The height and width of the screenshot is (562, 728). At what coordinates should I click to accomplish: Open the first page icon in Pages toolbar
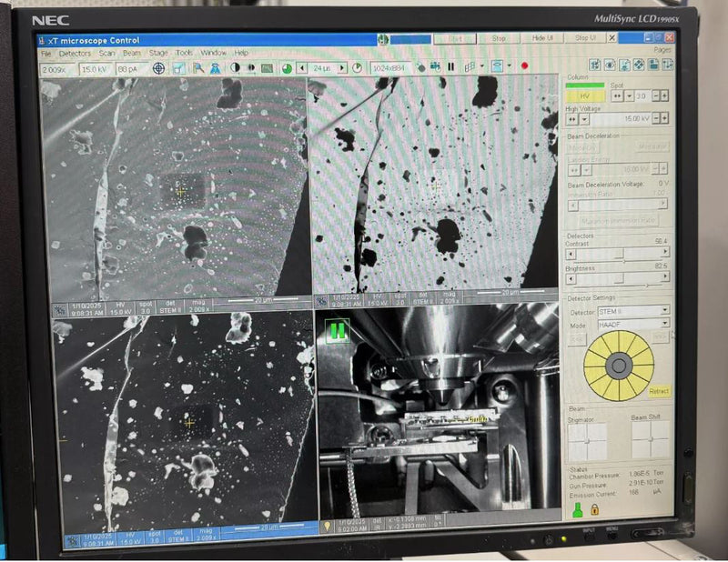click(x=595, y=65)
